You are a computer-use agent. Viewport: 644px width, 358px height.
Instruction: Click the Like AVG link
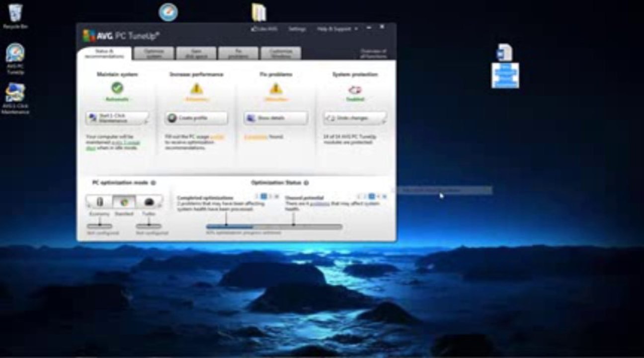[264, 29]
